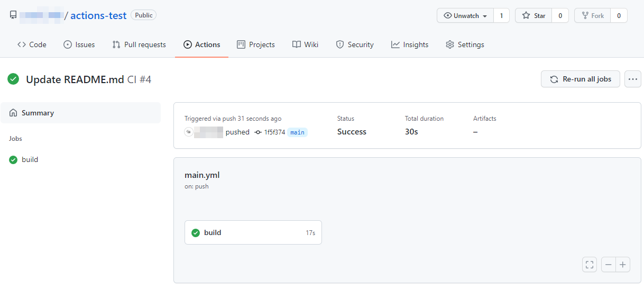Click the main branch label
This screenshot has height=288, width=644.
(x=298, y=132)
